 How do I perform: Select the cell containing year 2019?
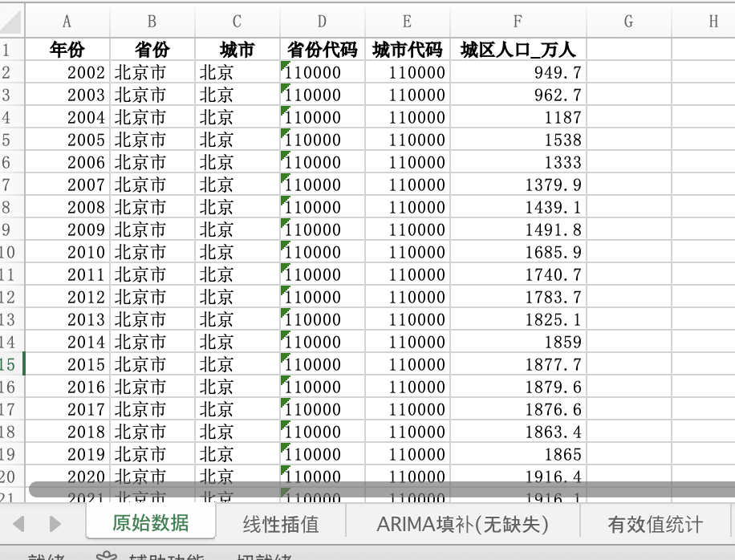pyautogui.click(x=67, y=455)
